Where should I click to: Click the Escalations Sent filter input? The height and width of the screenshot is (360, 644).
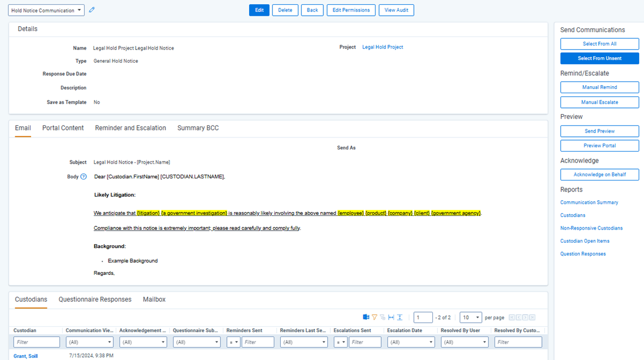[x=365, y=342]
